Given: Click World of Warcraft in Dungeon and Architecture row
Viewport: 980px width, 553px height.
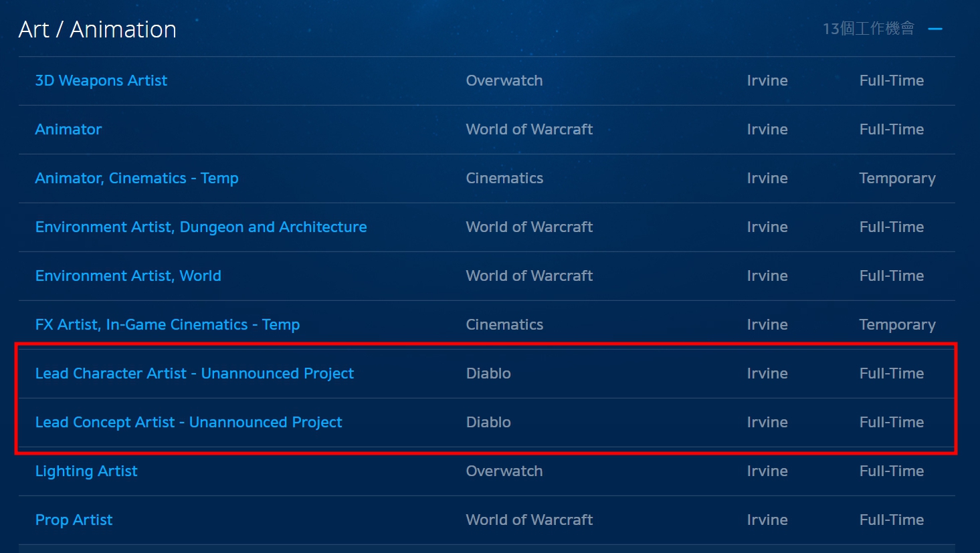Looking at the screenshot, I should (529, 227).
